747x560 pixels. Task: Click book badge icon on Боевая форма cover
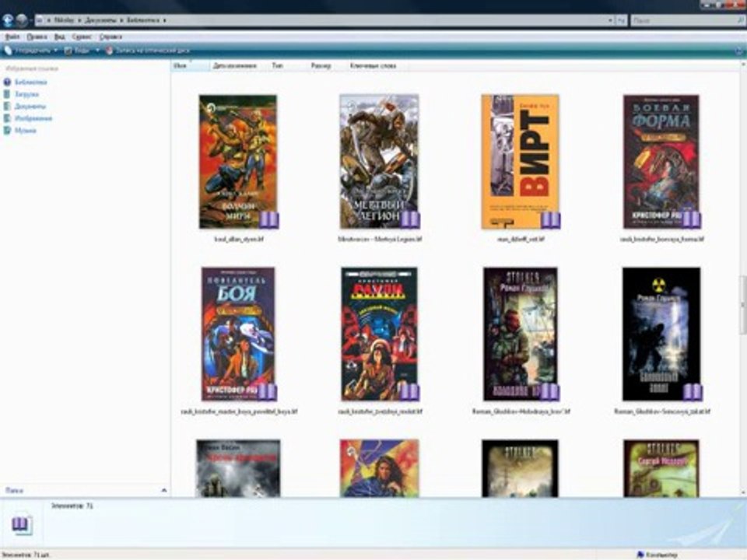coord(692,220)
